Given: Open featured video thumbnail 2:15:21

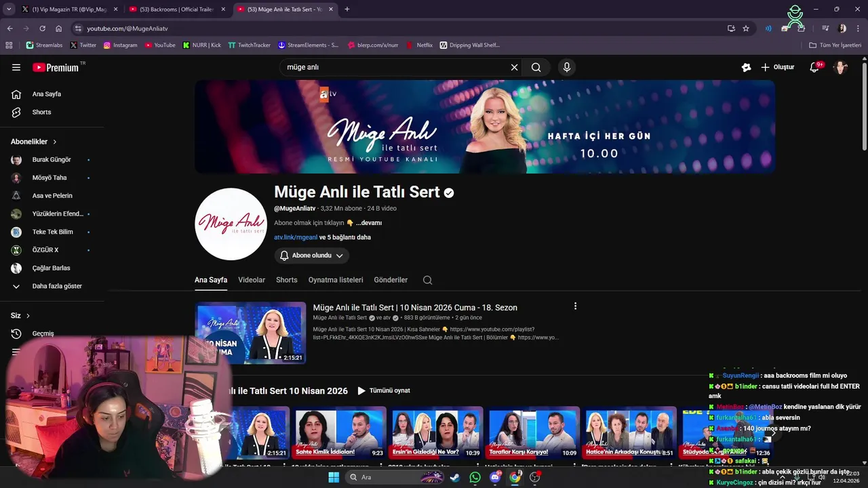Looking at the screenshot, I should pyautogui.click(x=251, y=333).
